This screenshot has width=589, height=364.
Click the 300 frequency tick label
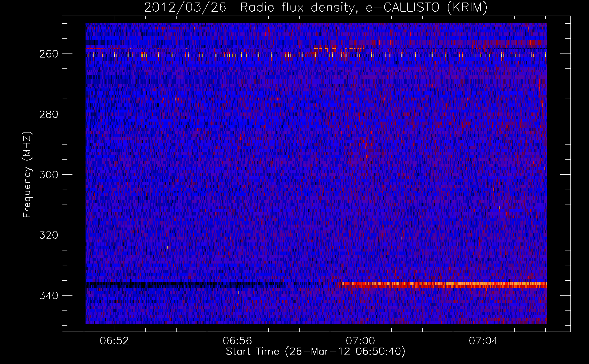49,175
